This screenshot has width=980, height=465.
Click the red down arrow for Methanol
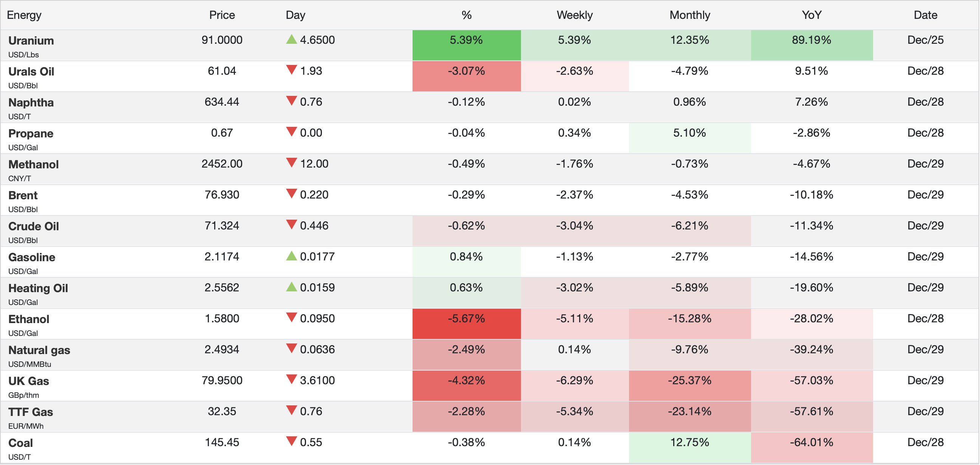(291, 163)
